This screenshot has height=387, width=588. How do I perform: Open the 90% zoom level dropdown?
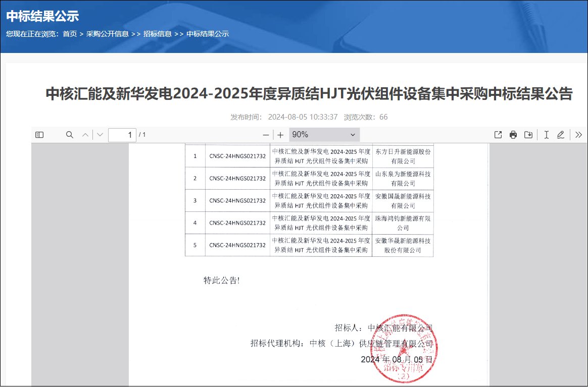pos(324,135)
